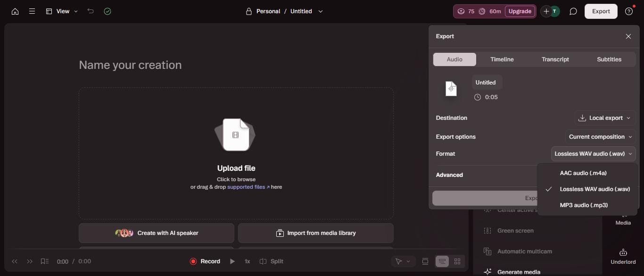The width and height of the screenshot is (644, 276).
Task: Open the Underlord assistant panel
Action: pyautogui.click(x=623, y=257)
